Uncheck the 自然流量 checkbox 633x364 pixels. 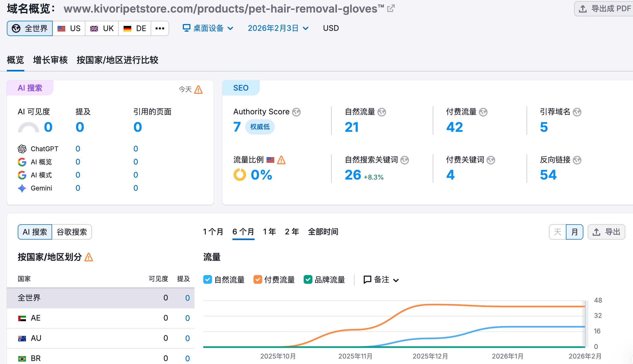[x=208, y=280]
